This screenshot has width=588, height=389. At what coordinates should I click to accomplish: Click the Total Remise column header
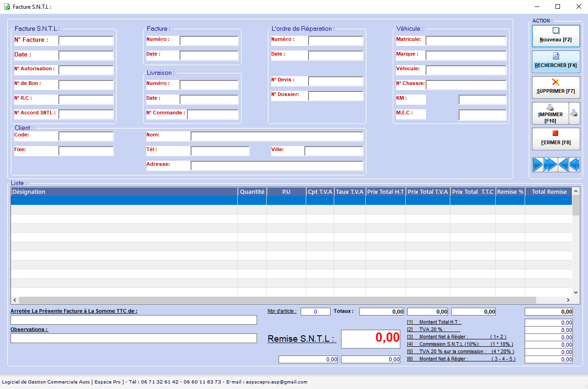(549, 192)
